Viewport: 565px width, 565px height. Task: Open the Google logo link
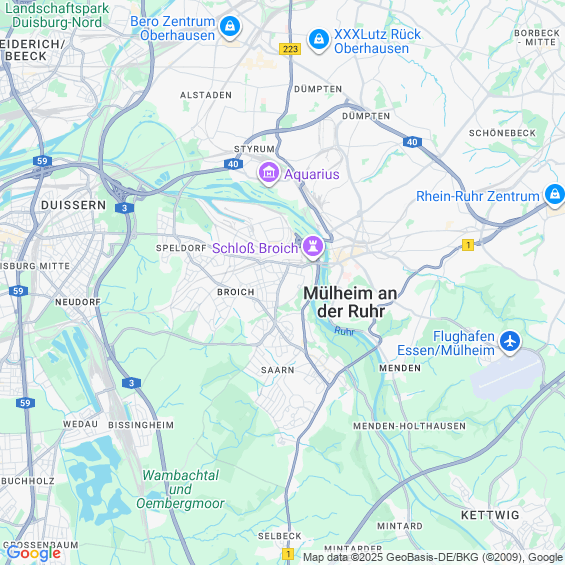click(x=34, y=553)
